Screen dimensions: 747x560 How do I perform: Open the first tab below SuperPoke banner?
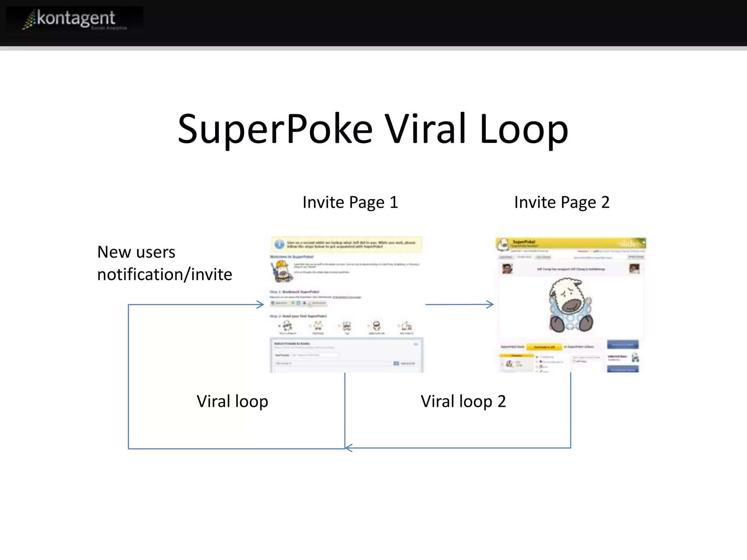(x=506, y=257)
